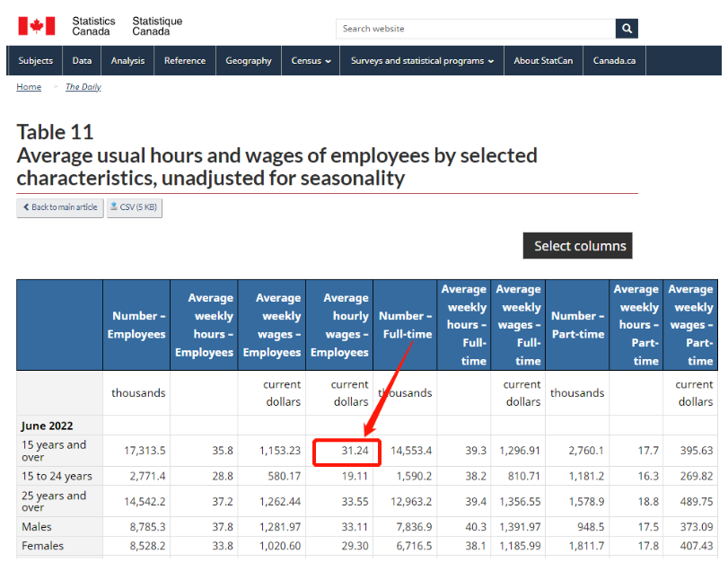Click the magnifying glass search icon

click(627, 29)
